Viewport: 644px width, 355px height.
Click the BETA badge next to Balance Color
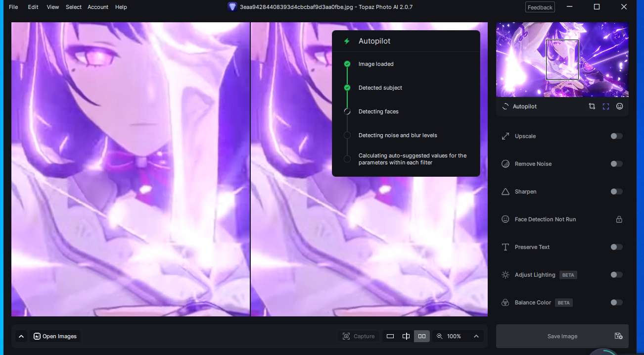[x=564, y=303]
